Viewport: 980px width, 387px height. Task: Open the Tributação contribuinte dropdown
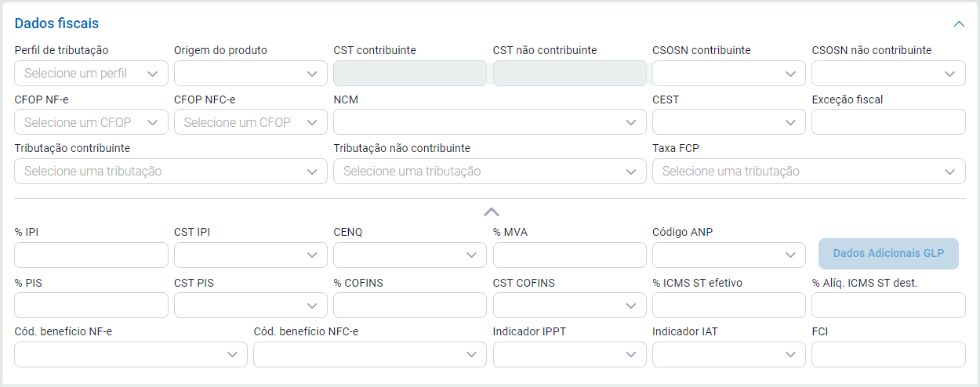click(171, 171)
